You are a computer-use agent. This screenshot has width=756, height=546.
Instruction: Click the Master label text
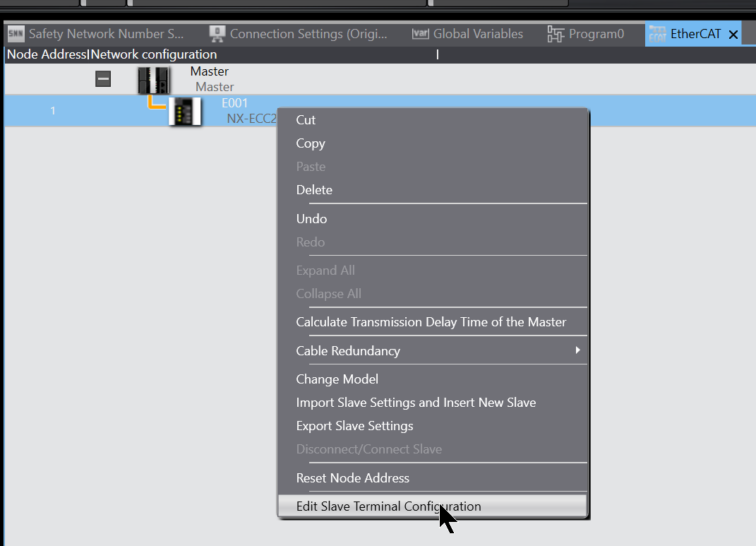point(209,71)
